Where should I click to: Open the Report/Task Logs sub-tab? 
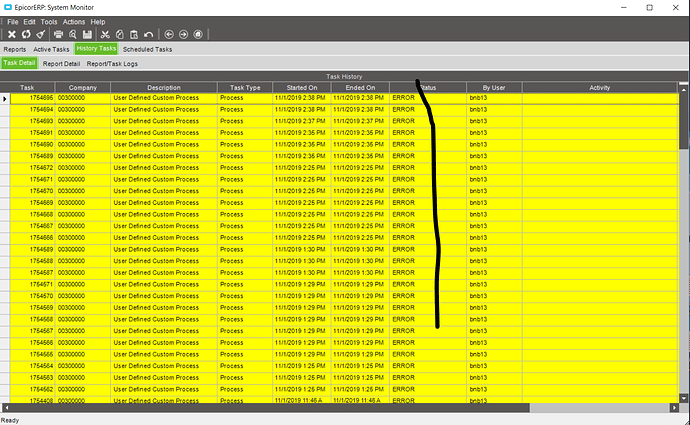(x=112, y=64)
